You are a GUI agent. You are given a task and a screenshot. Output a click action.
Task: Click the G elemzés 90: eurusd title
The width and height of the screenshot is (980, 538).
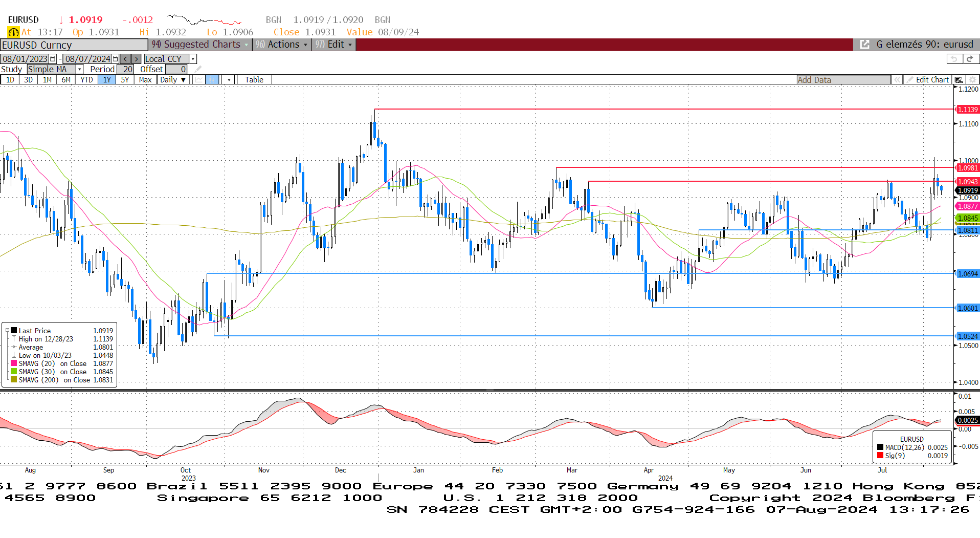pyautogui.click(x=924, y=45)
